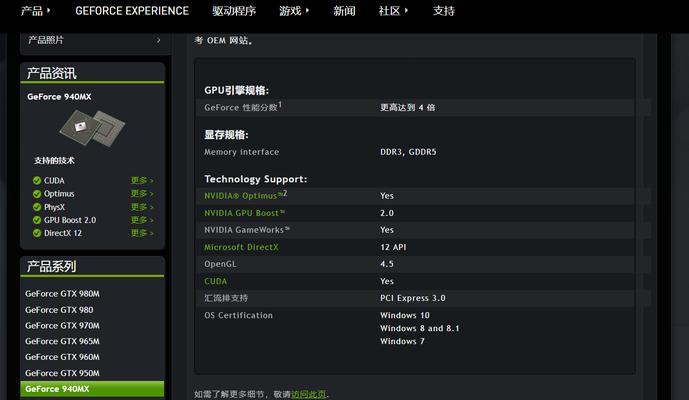
Task: Click the 社区 menu dropdown arrow
Action: pos(406,11)
